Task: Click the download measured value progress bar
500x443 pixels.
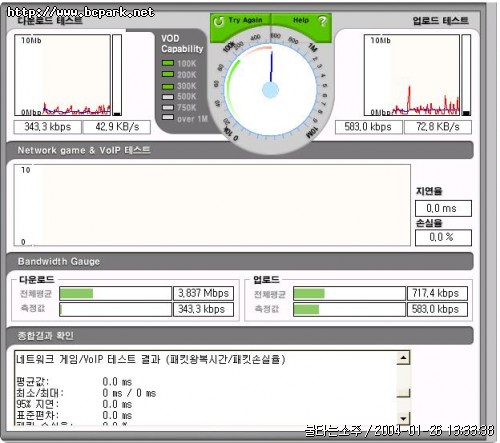Action: click(x=115, y=309)
